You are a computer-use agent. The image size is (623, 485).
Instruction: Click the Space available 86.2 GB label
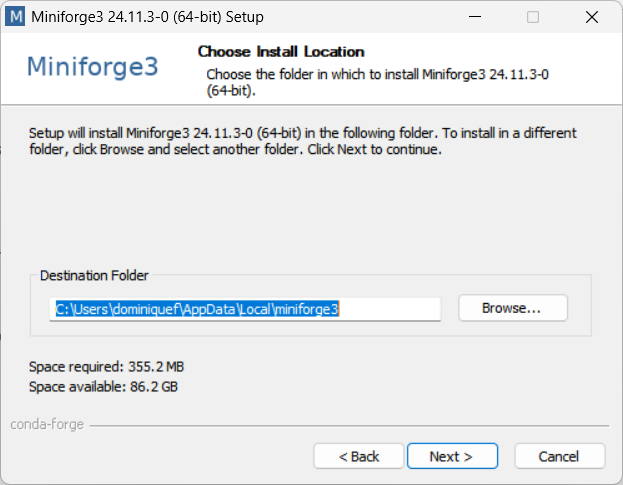(x=103, y=386)
